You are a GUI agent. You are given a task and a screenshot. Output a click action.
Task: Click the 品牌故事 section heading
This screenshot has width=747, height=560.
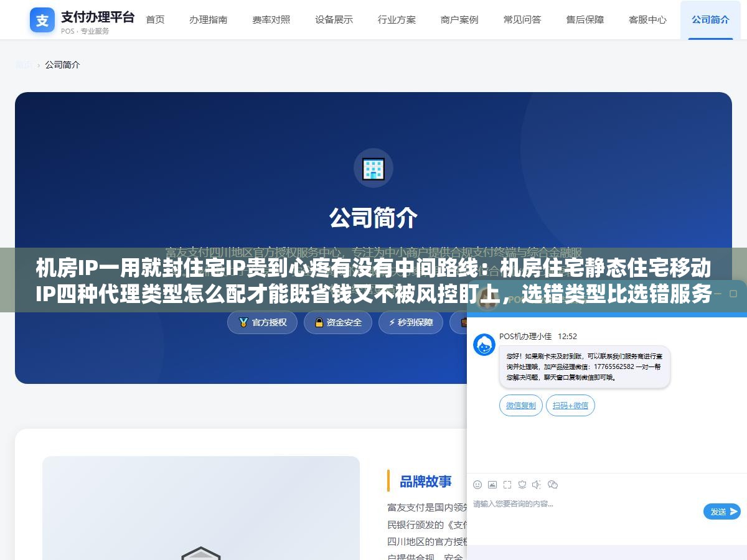click(426, 481)
